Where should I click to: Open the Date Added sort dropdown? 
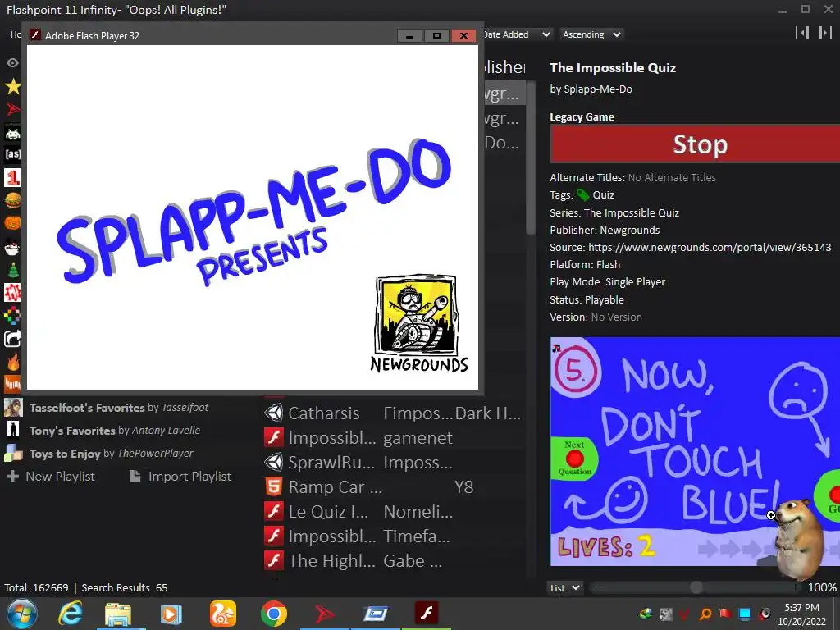(x=517, y=34)
